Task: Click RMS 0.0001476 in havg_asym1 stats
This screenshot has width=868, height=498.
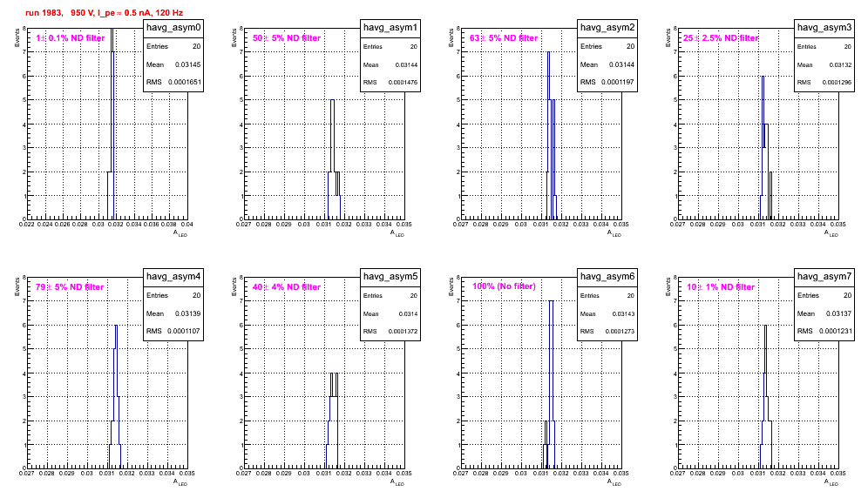Action: pos(390,82)
